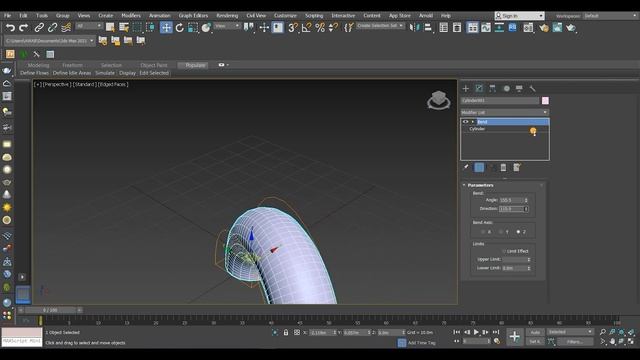Expand the Bend modifier sub-objects arrow
640x360 pixels.
(x=473, y=122)
